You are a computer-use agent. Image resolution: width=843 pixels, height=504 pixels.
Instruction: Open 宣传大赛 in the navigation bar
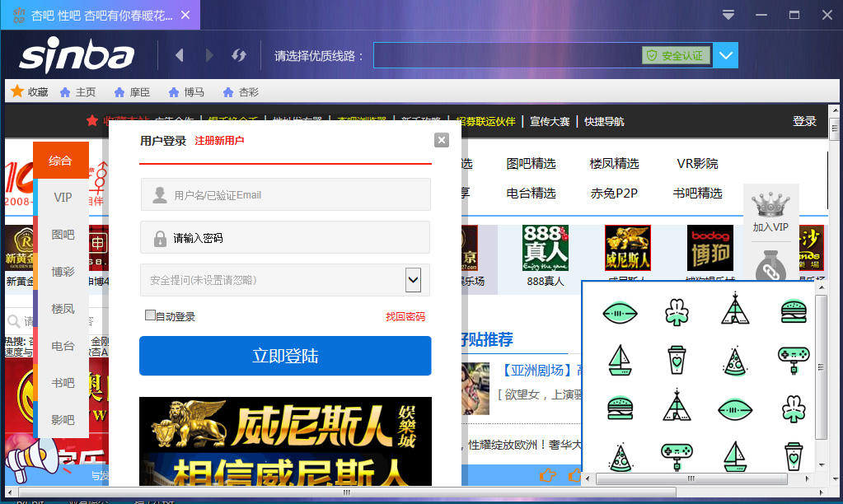tap(550, 121)
